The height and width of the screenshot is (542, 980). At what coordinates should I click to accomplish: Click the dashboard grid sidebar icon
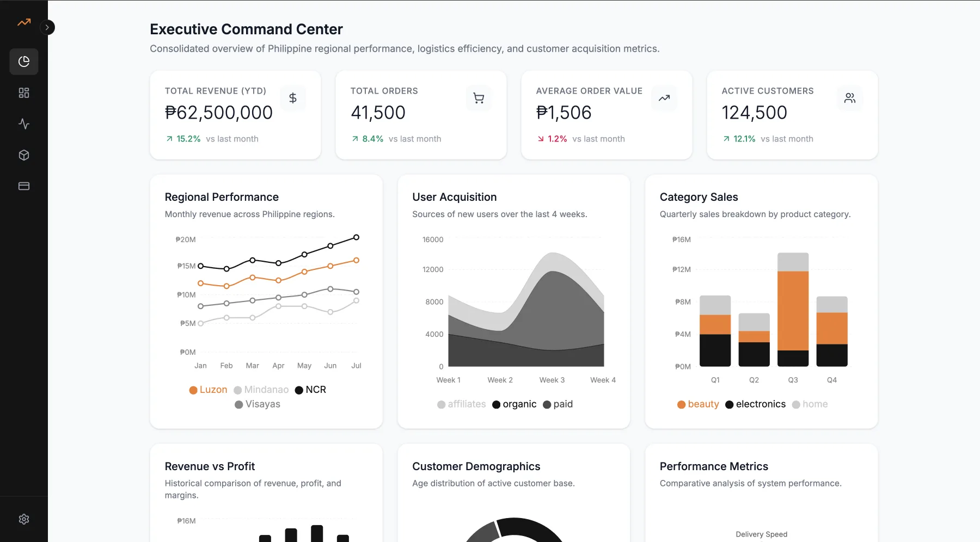point(24,93)
